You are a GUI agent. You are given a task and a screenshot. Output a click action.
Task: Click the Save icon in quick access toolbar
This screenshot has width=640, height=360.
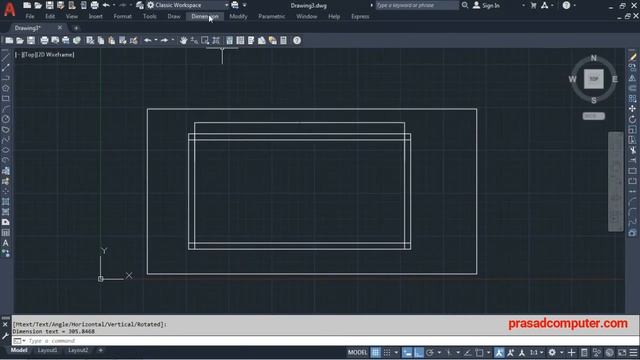coord(49,5)
